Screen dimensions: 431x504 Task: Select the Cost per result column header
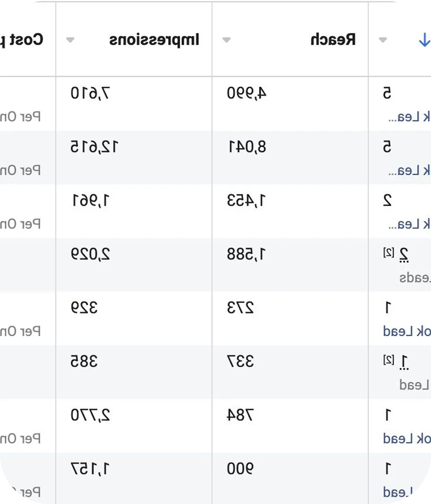click(x=21, y=39)
